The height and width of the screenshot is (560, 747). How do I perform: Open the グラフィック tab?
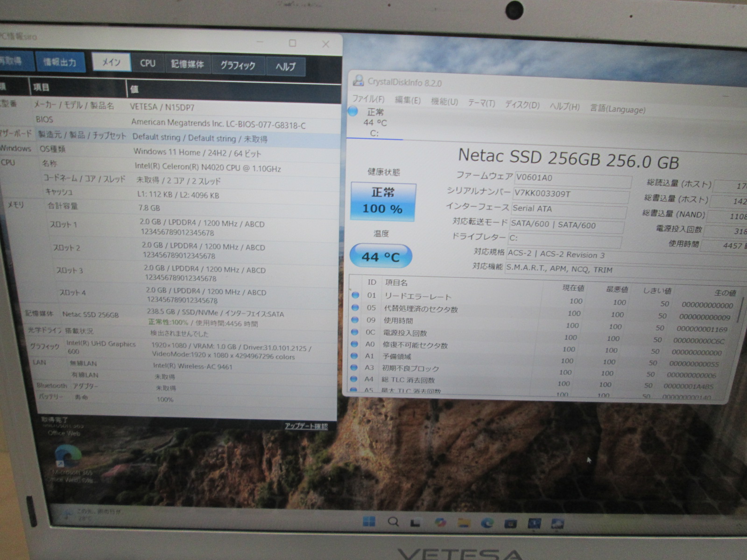(238, 66)
